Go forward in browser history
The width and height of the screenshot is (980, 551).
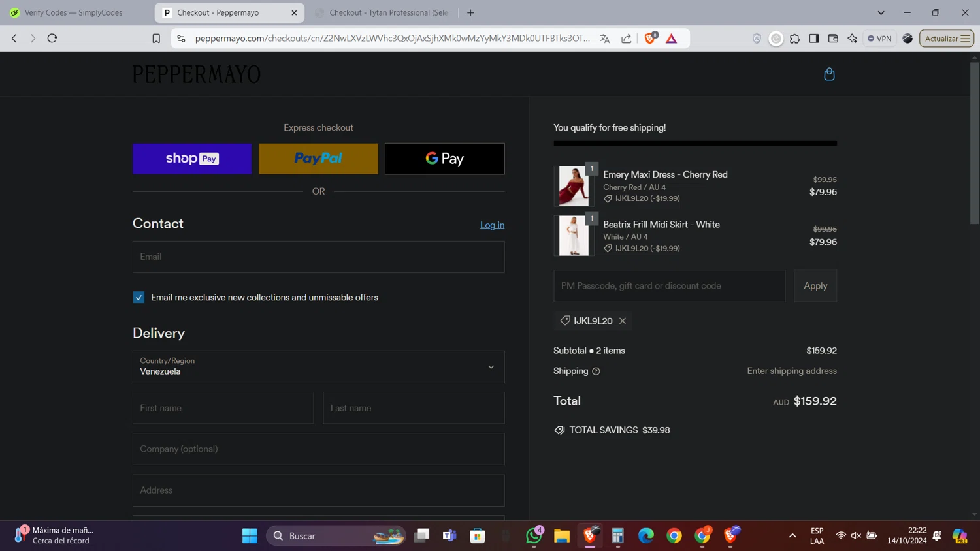(x=33, y=39)
